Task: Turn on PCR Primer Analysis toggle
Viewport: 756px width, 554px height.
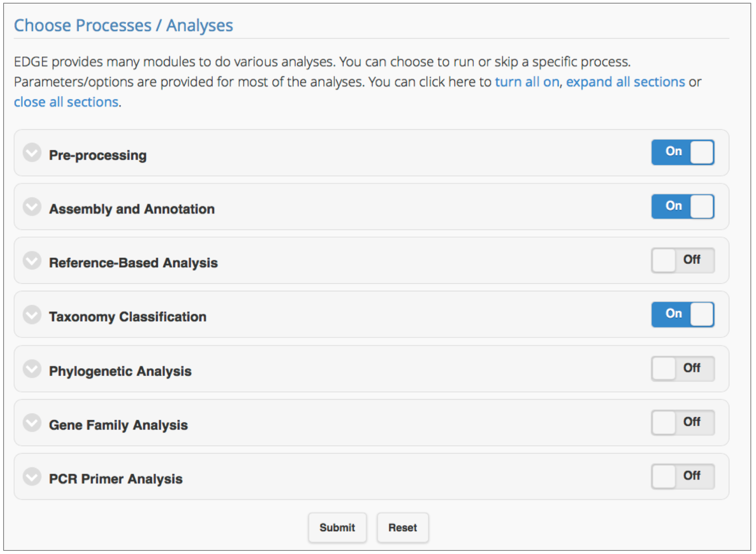Action: [683, 476]
